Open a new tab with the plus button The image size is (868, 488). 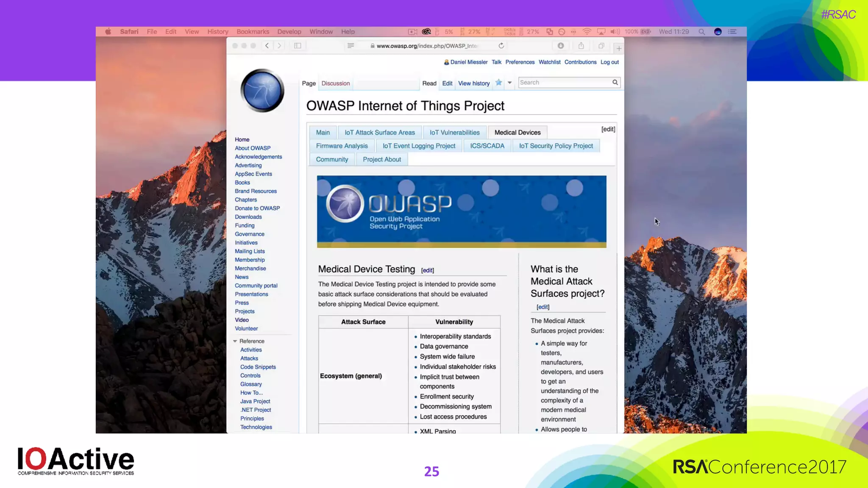pyautogui.click(x=619, y=49)
